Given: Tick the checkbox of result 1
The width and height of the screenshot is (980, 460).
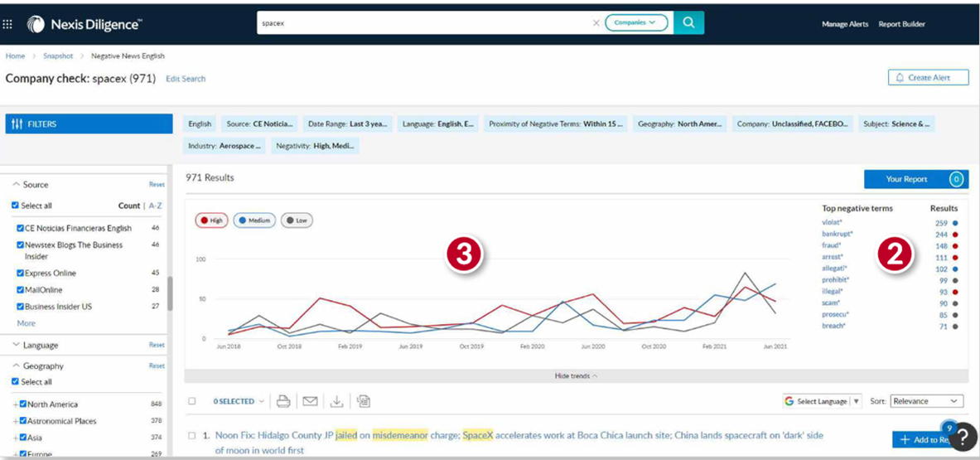Looking at the screenshot, I should tap(192, 435).
